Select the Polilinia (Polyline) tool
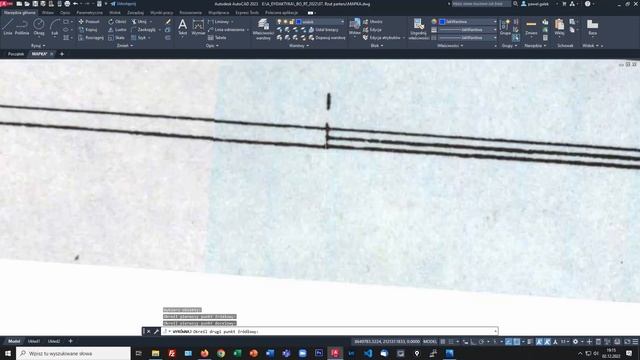 tap(22, 27)
